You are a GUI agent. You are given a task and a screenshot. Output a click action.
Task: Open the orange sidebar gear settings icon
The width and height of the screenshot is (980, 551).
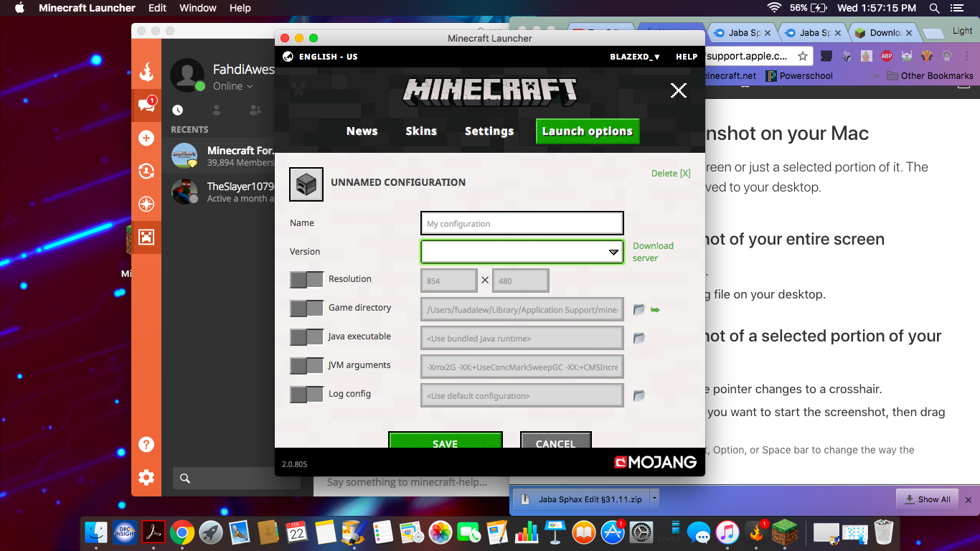[146, 477]
